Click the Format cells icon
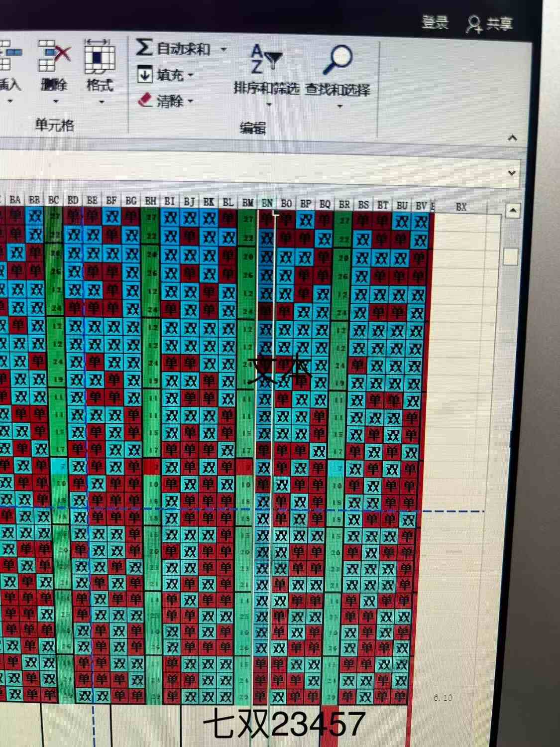 coord(100,57)
